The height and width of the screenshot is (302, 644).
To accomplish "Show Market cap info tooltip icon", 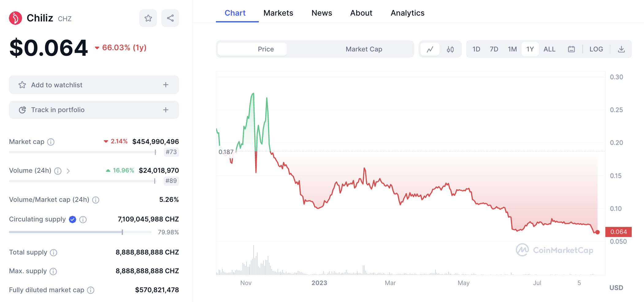I will (x=51, y=142).
